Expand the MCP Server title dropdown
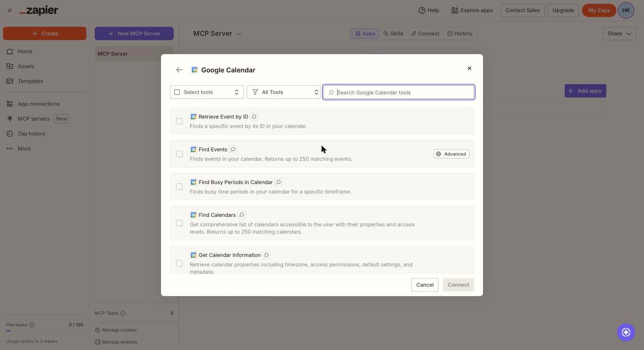This screenshot has height=350, width=644. [239, 34]
